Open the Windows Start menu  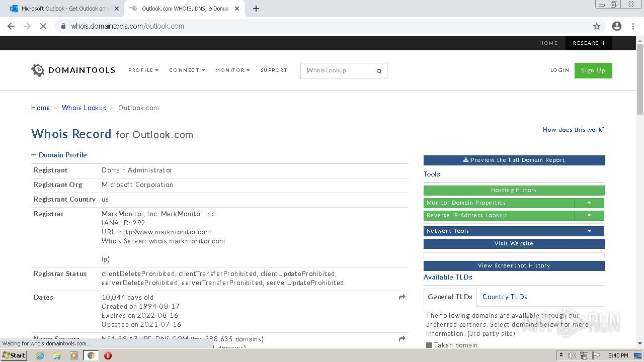pos(14,355)
